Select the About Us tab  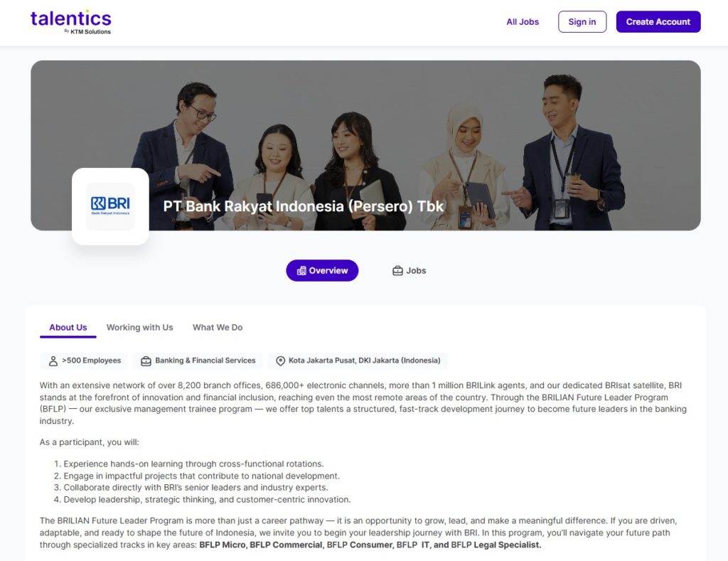tap(68, 327)
